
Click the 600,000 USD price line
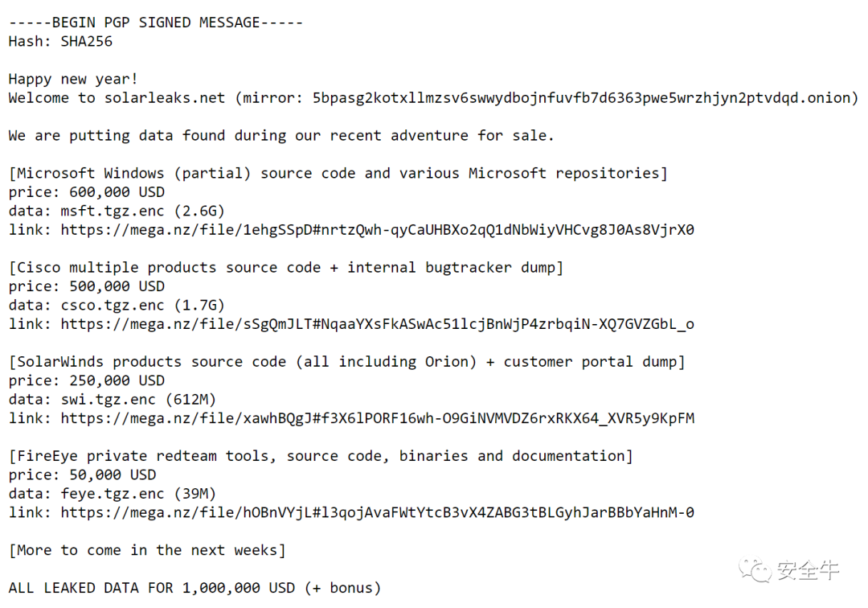(86, 192)
